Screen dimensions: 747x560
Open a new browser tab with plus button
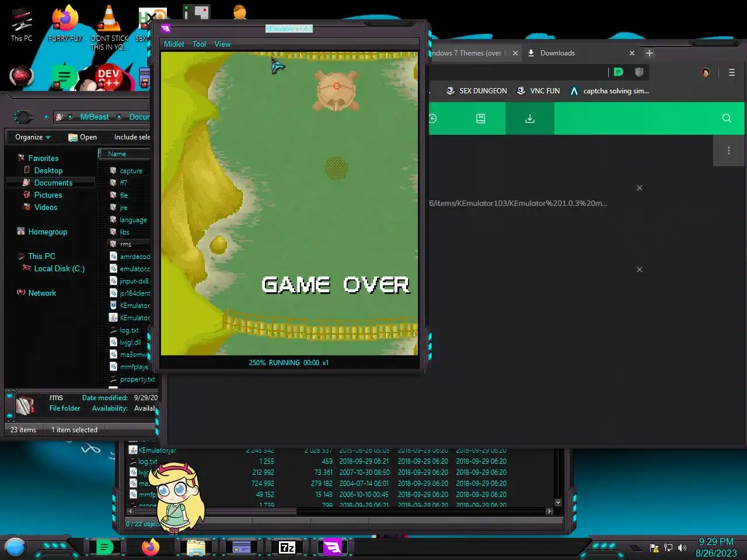click(649, 53)
